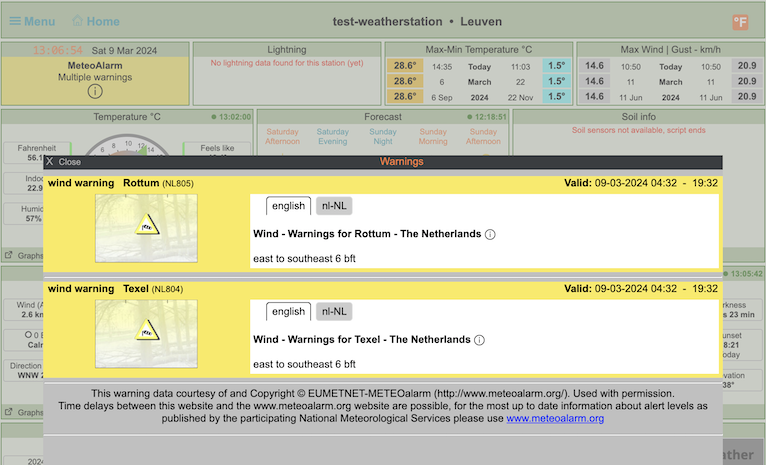The width and height of the screenshot is (766, 465).
Task: Select the Saturday Evening forecast
Action: [332, 136]
